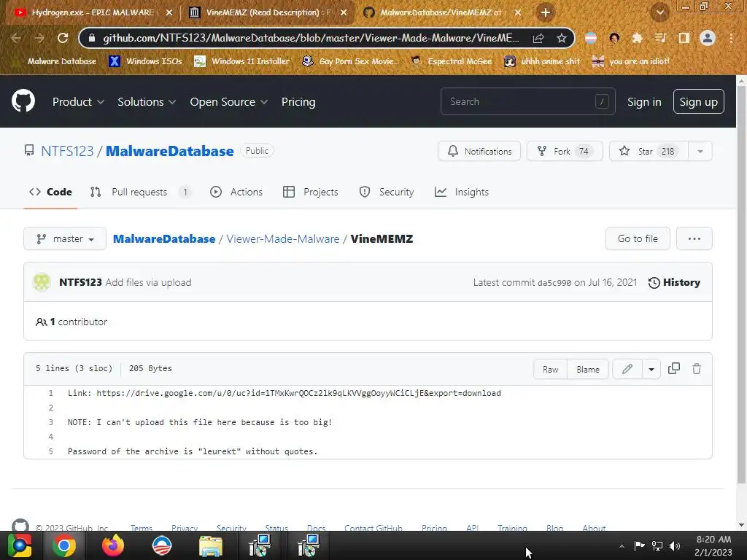Open the Malware Database bookmark
Image resolution: width=747 pixels, height=560 pixels.
tap(55, 61)
